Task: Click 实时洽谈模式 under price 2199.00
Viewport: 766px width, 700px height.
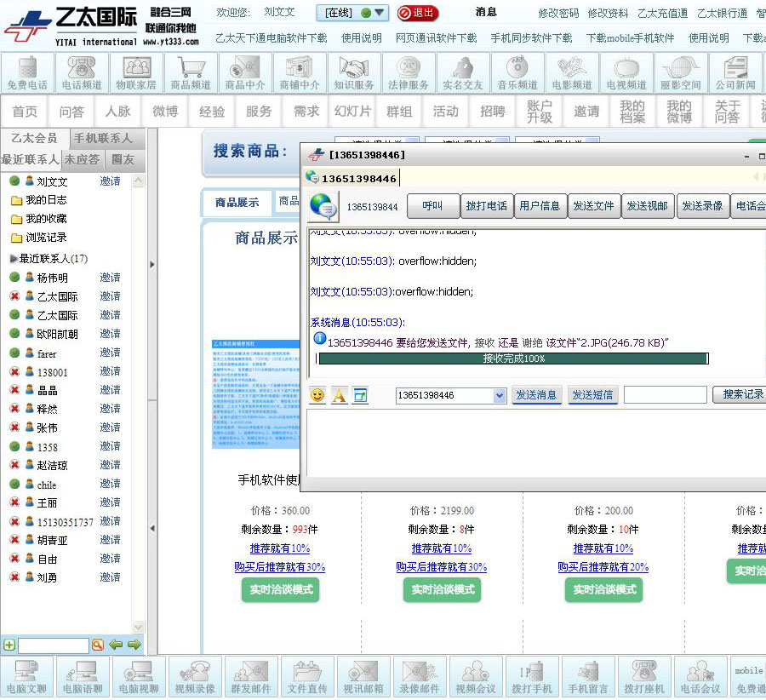Action: click(443, 590)
